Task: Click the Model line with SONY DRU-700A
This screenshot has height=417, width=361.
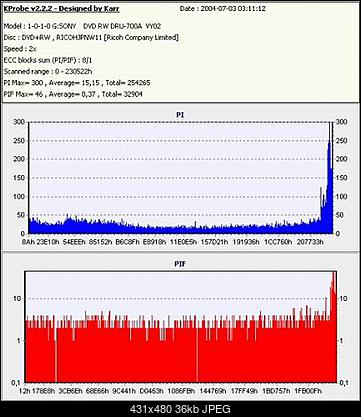Action: click(x=83, y=26)
